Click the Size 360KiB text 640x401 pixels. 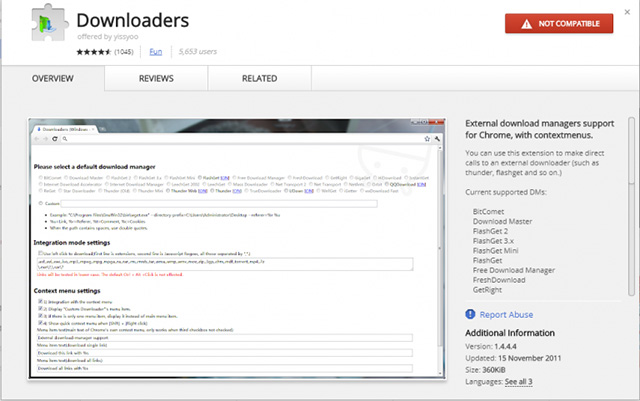485,370
